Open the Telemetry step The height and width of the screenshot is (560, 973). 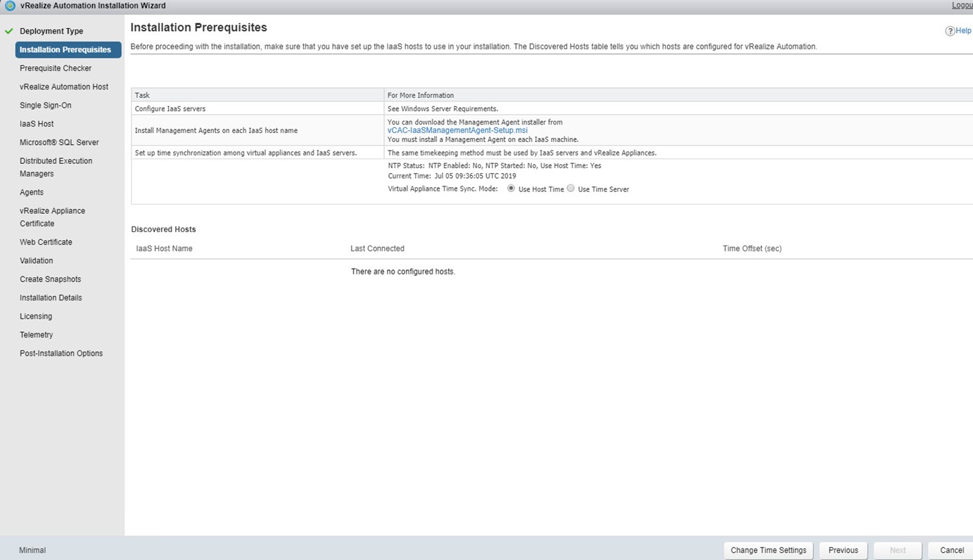[x=37, y=335]
